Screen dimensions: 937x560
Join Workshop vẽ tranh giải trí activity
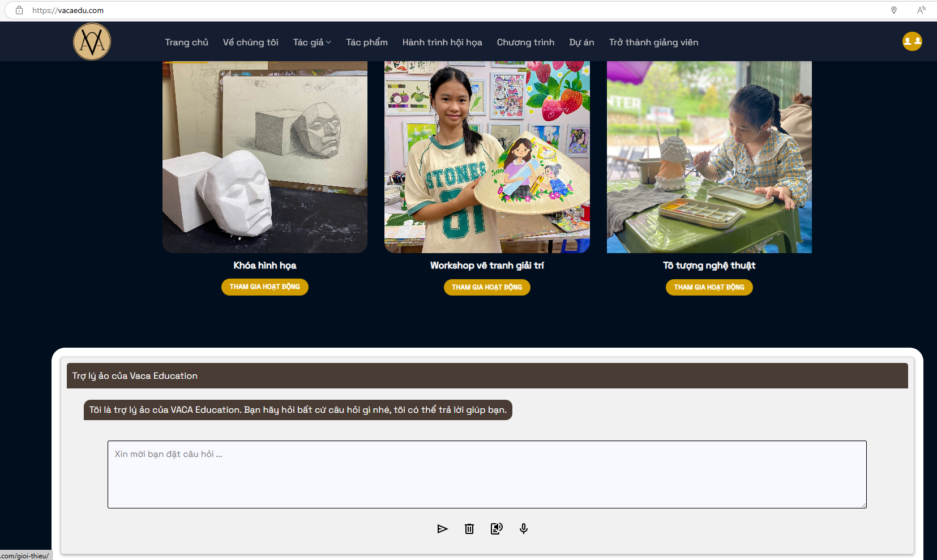click(487, 287)
